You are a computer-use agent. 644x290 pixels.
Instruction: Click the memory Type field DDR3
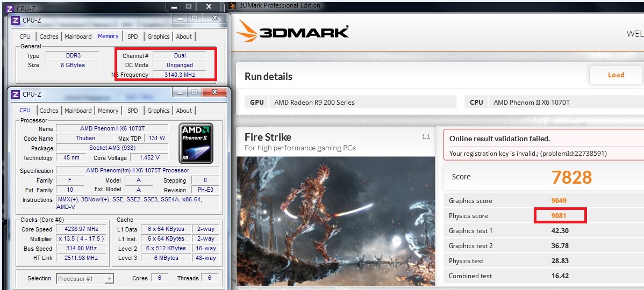[x=72, y=55]
